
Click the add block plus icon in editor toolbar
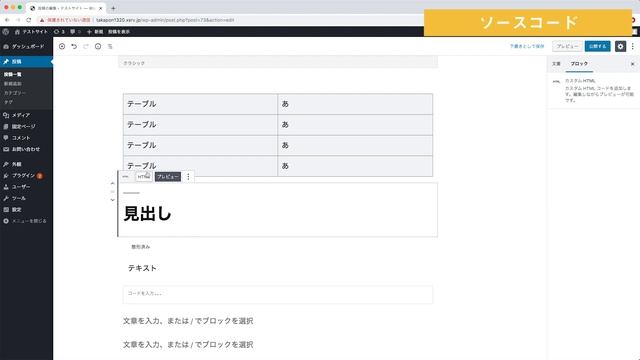click(x=62, y=47)
